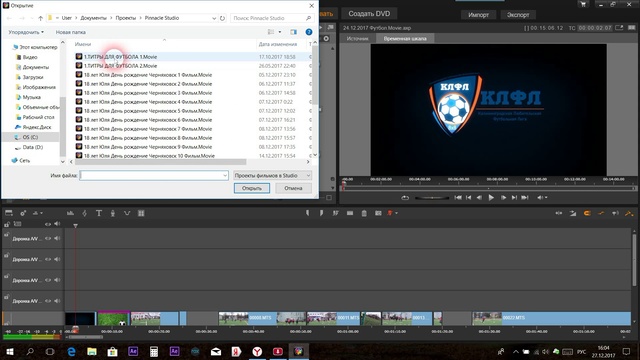This screenshot has width=640, height=360.
Task: Click the timeline zoom bar above taskbar
Action: 86,337
